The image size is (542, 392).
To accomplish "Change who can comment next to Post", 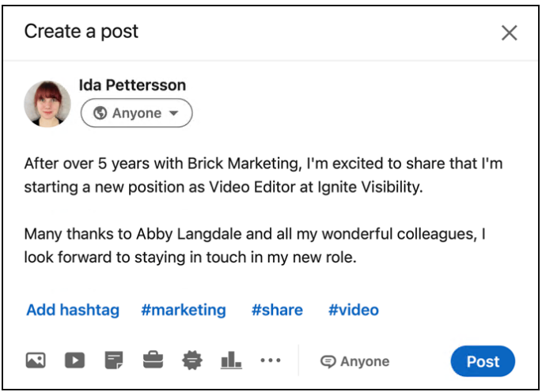I will pyautogui.click(x=354, y=362).
